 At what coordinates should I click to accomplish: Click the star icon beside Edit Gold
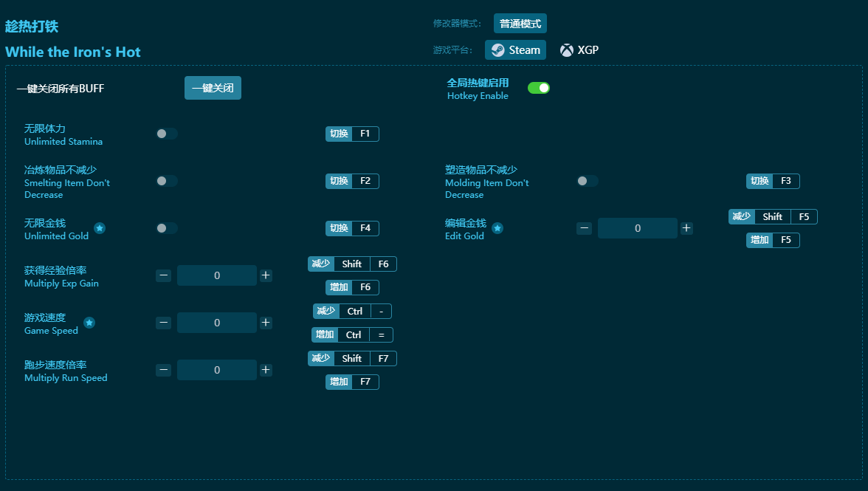tap(497, 228)
